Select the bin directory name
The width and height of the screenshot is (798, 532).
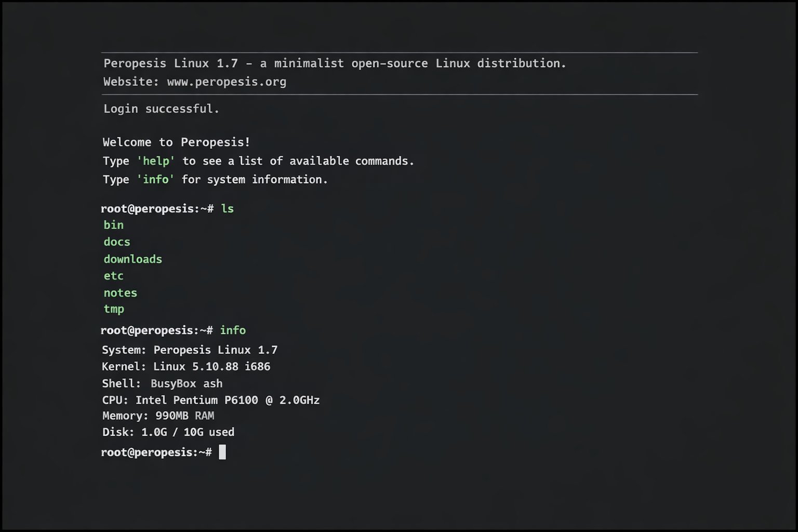113,225
